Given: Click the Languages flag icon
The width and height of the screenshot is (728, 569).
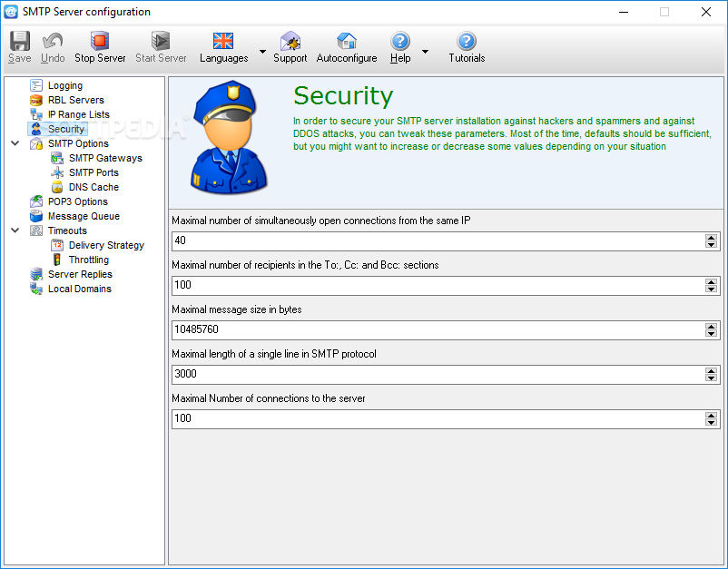Looking at the screenshot, I should pyautogui.click(x=223, y=41).
